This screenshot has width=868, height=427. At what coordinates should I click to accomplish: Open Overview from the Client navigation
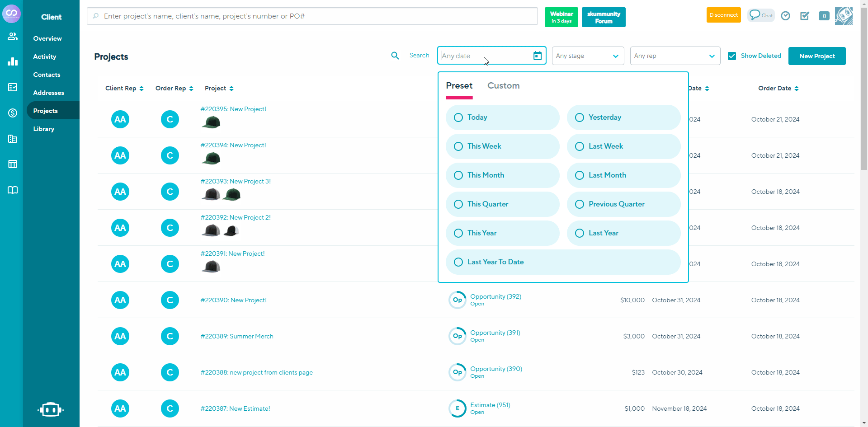[47, 38]
